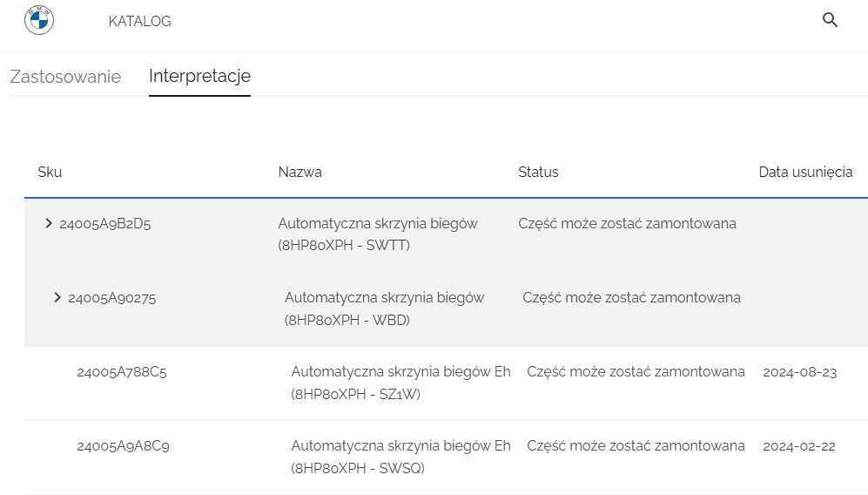This screenshot has height=495, width=868.
Task: Expand row 24005A90275 chevron
Action: (57, 298)
